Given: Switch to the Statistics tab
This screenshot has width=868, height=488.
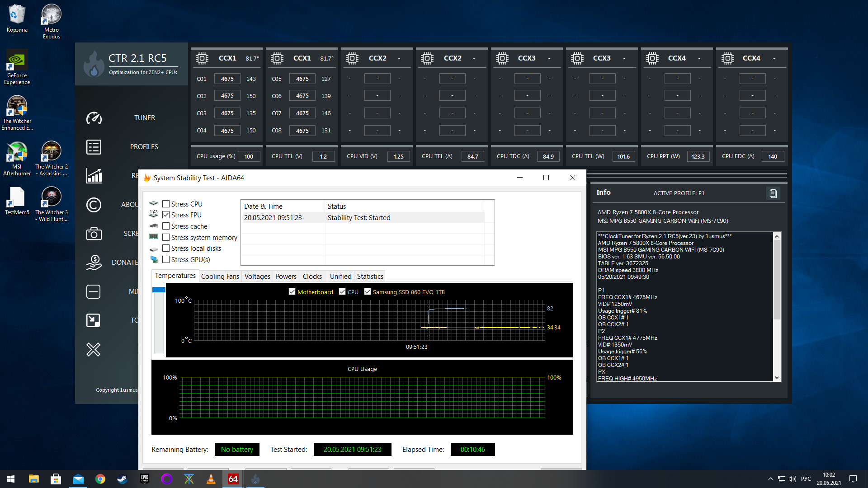Looking at the screenshot, I should pyautogui.click(x=370, y=276).
